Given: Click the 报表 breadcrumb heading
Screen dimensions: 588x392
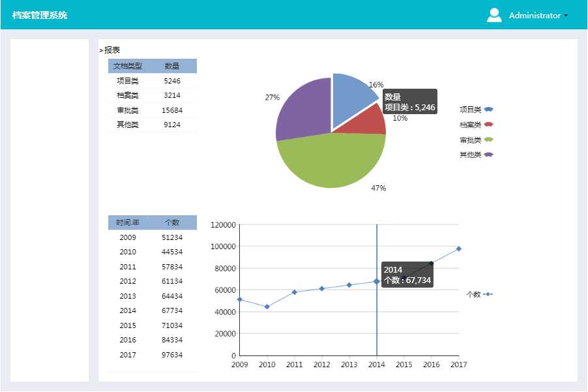Looking at the screenshot, I should coord(111,50).
